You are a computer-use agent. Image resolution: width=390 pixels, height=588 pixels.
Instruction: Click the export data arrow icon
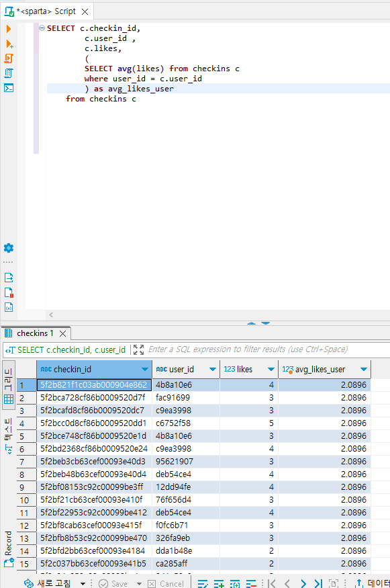coord(359,583)
